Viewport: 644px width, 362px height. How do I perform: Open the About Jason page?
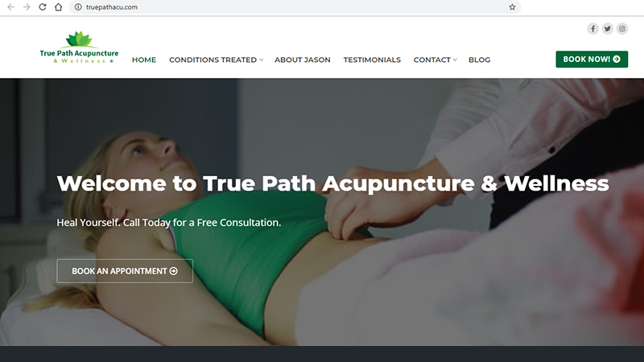tap(303, 60)
